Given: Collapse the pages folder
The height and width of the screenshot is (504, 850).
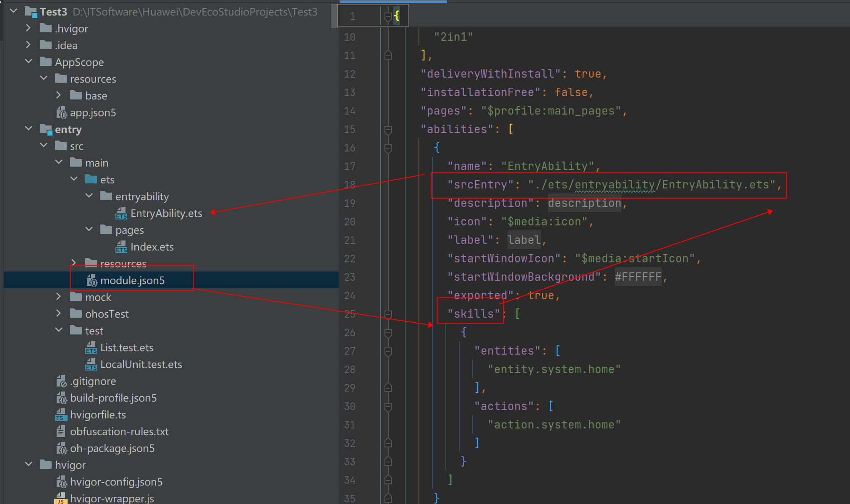Looking at the screenshot, I should (89, 229).
